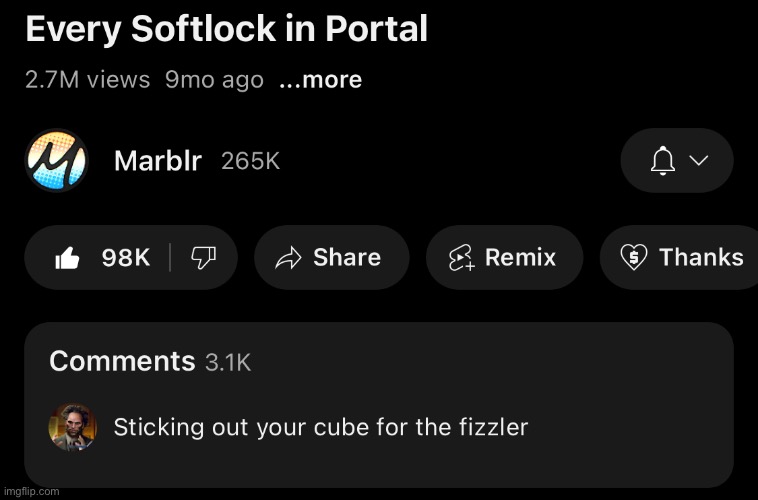
Task: Open commenter's profile picture
Action: [73, 427]
